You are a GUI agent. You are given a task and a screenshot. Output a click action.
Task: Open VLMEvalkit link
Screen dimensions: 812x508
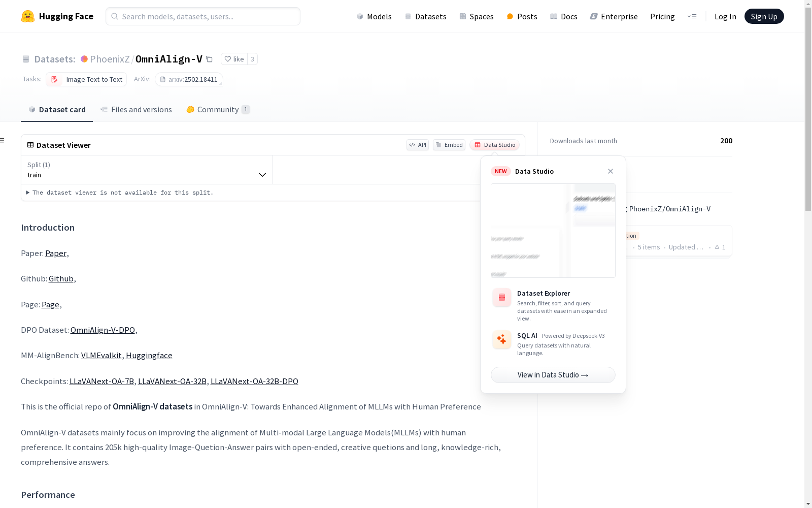[x=101, y=356]
